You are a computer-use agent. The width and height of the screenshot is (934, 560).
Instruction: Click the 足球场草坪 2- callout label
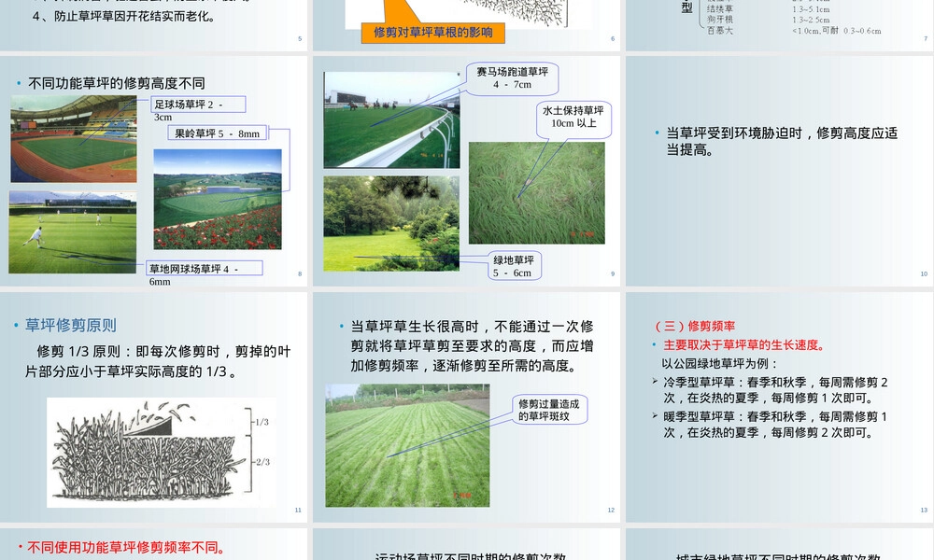pos(198,105)
